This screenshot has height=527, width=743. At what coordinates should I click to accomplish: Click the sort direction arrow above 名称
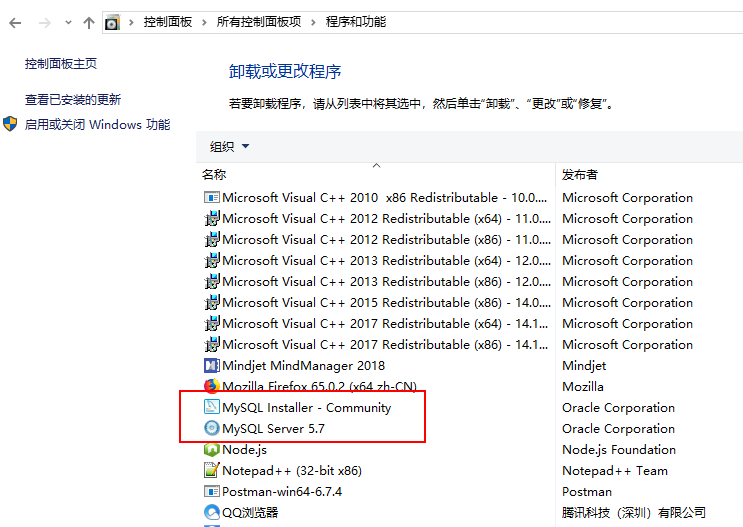377,165
